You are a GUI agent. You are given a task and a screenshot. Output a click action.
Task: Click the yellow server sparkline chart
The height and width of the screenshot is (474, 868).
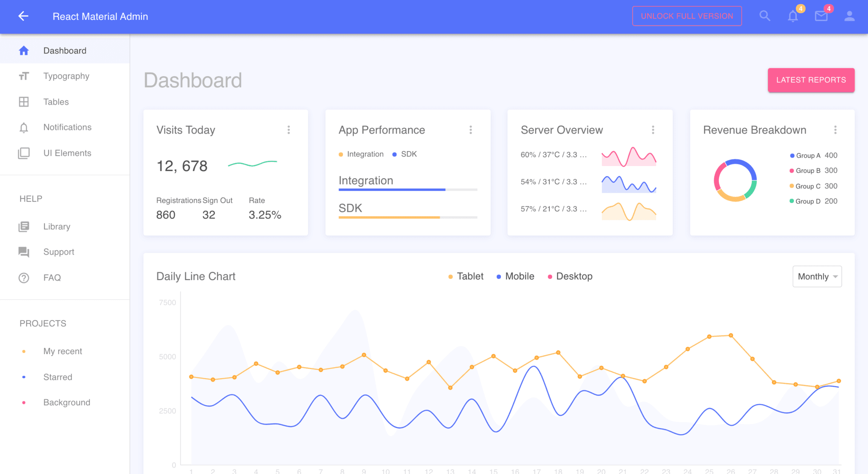coord(629,211)
